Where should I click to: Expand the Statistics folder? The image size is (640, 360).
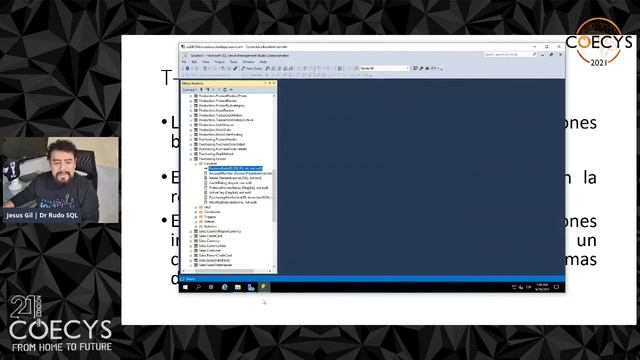pos(196,227)
